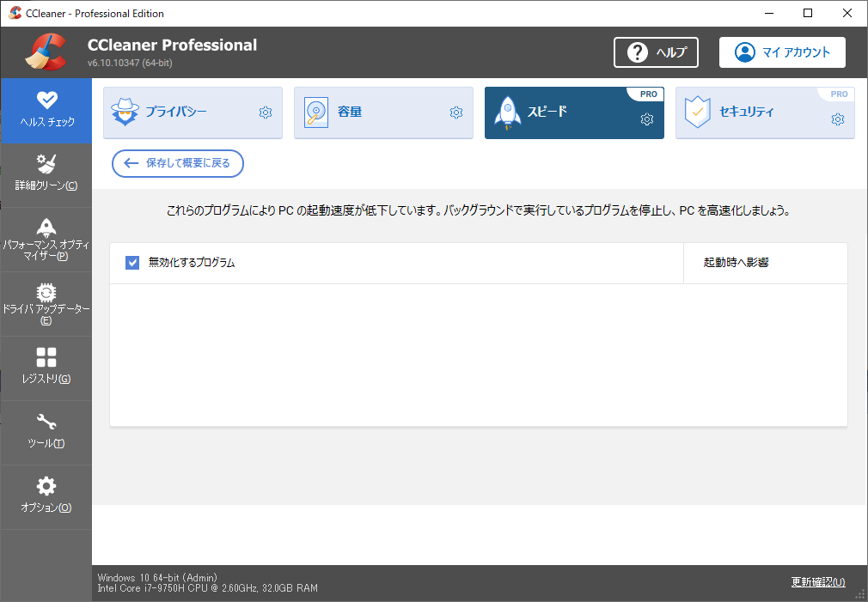868x602 pixels.
Task: Click the Intel Core i7-9750H CPU text
Action: pyautogui.click(x=208, y=588)
